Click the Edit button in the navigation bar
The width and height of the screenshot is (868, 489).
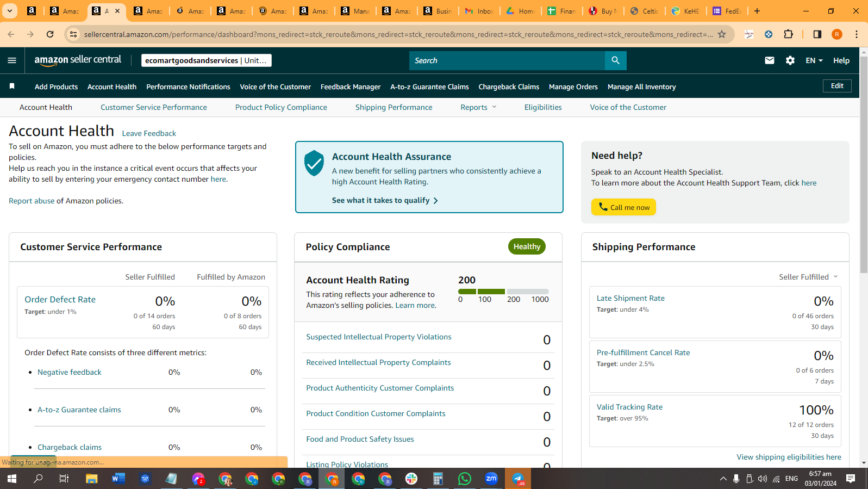click(x=837, y=86)
